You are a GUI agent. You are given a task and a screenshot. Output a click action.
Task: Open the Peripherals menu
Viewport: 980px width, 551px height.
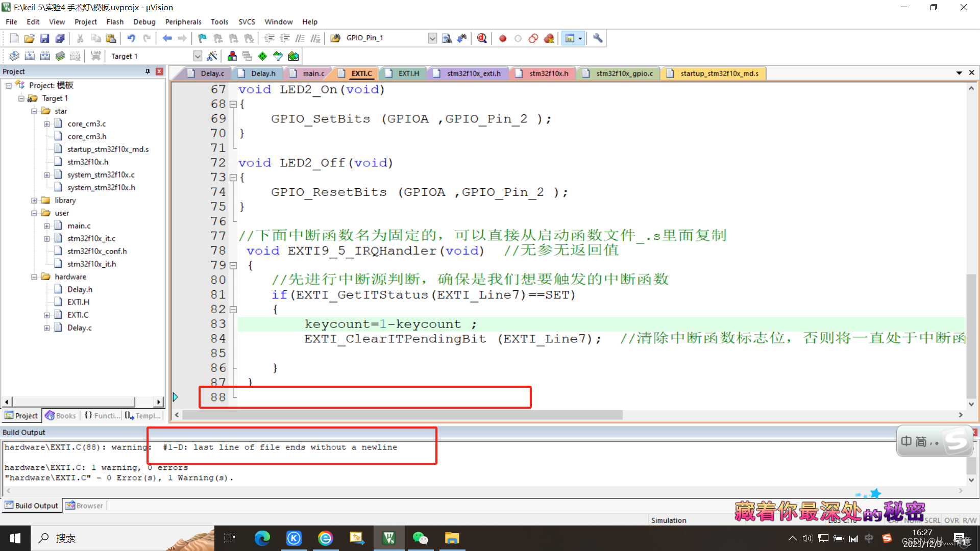click(183, 21)
